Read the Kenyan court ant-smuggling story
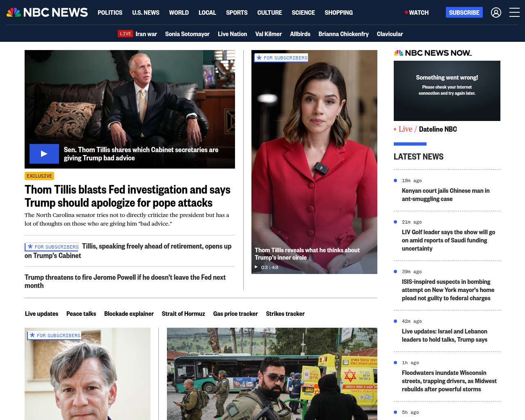This screenshot has height=420, width=525. coord(445,195)
